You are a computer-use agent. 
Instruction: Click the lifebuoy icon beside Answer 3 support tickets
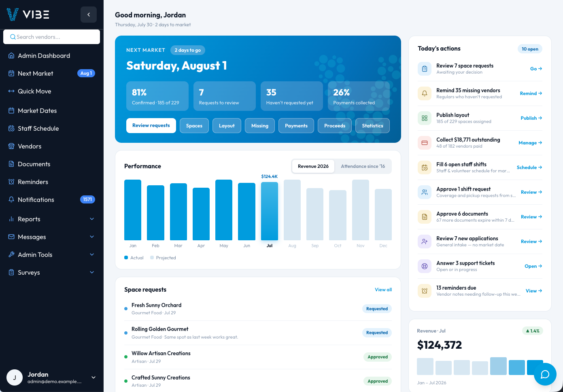[425, 266]
